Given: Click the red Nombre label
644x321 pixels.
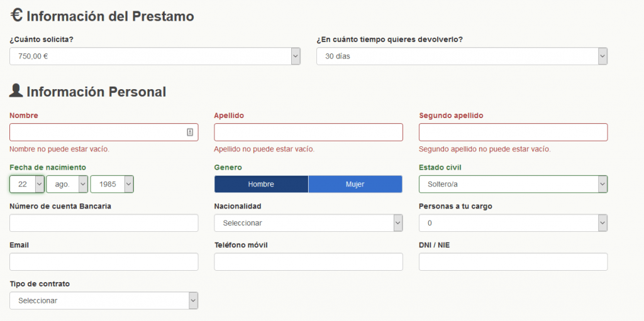Looking at the screenshot, I should click(24, 116).
